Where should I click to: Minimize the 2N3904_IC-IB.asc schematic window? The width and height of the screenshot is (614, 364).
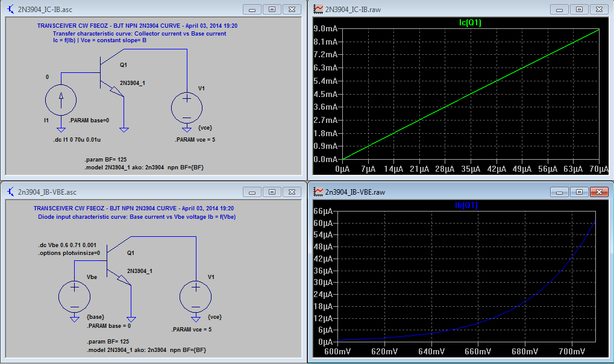click(x=252, y=10)
